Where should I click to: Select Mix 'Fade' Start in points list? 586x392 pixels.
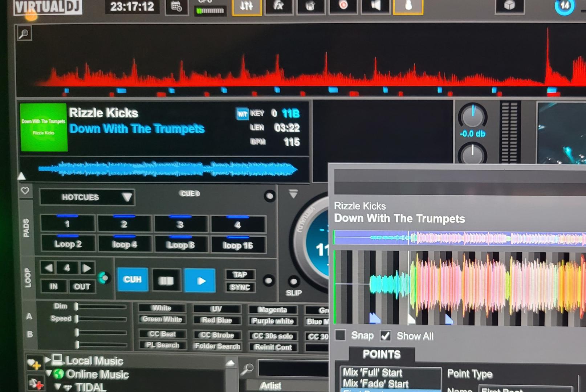pyautogui.click(x=375, y=383)
